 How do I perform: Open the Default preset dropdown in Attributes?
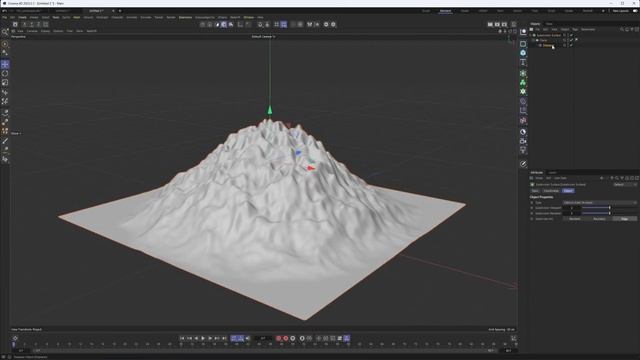625,184
